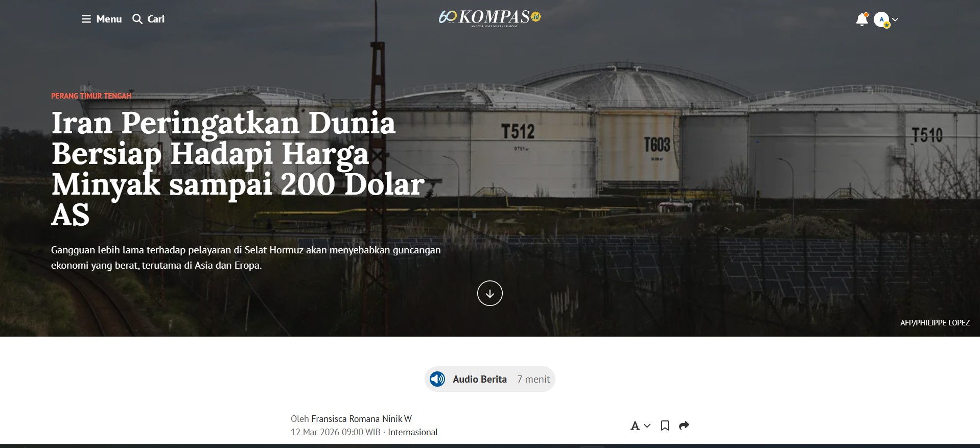This screenshot has width=980, height=448.
Task: Share the article via arrow icon
Action: coord(684,426)
